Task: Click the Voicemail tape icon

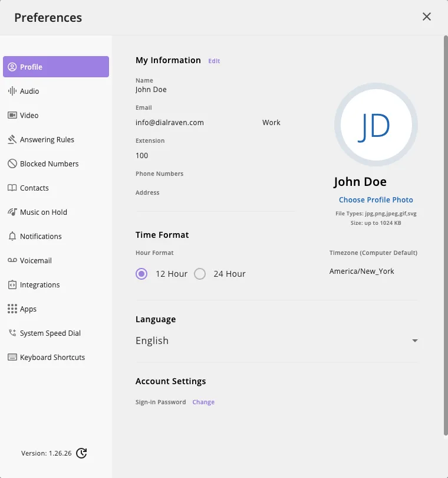Action: click(12, 260)
